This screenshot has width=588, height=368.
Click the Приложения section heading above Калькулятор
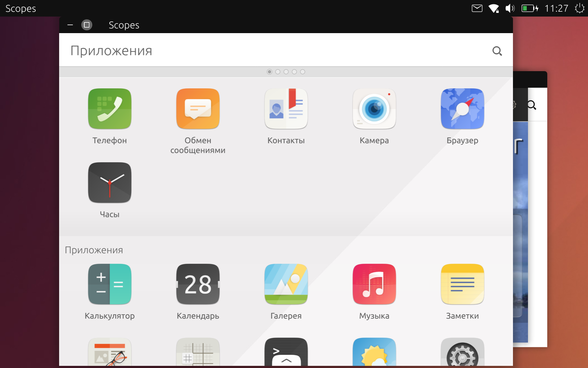[x=94, y=250]
